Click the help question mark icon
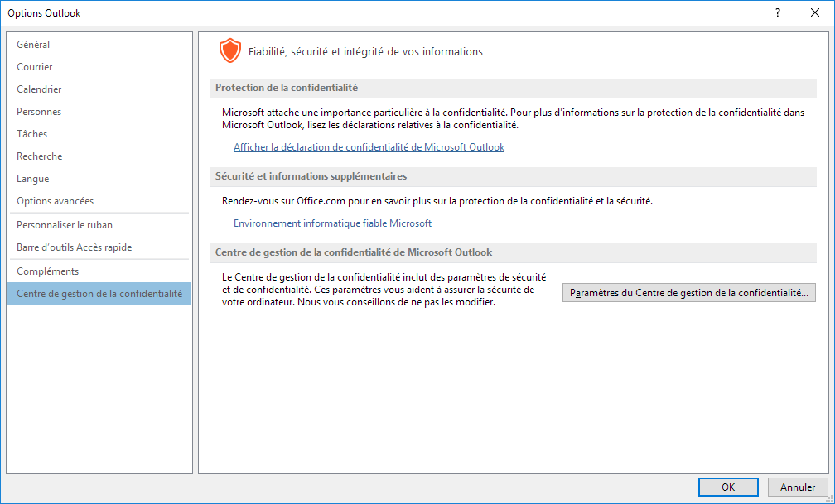This screenshot has height=504, width=835. coord(778,12)
